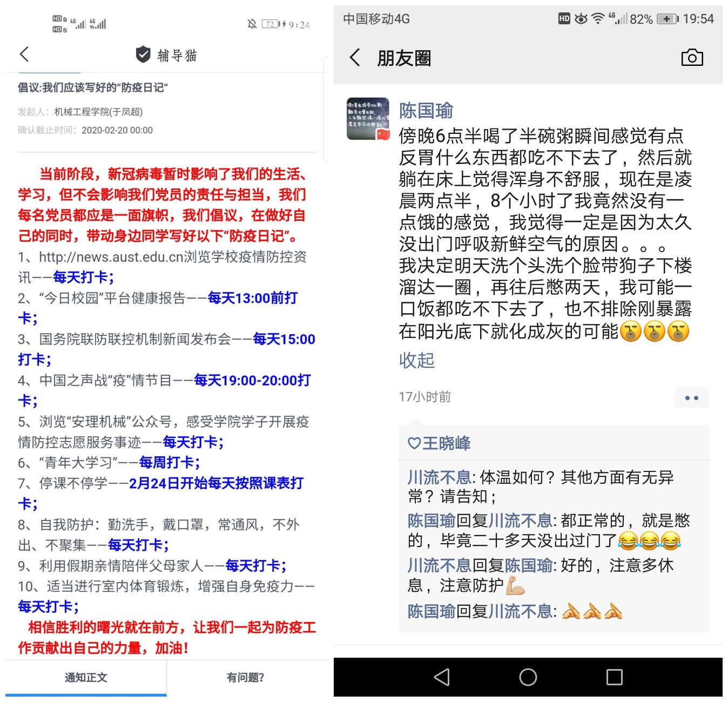
Task: Switch to the 有问题? tab
Action: (246, 678)
